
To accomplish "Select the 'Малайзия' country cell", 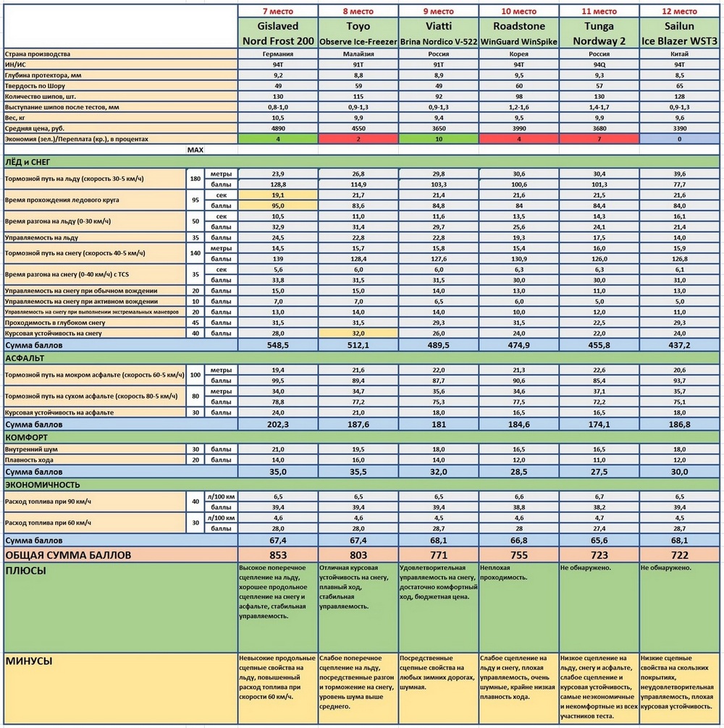I will point(358,54).
